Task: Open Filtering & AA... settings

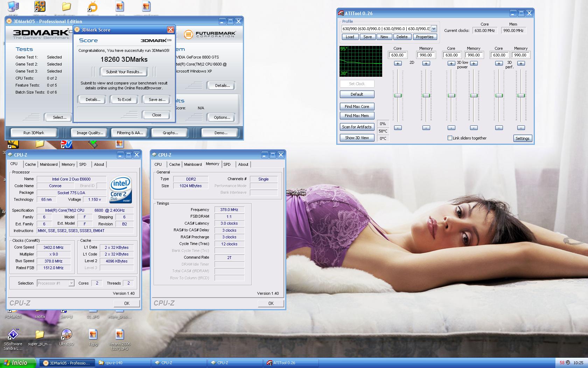Action: click(x=130, y=133)
